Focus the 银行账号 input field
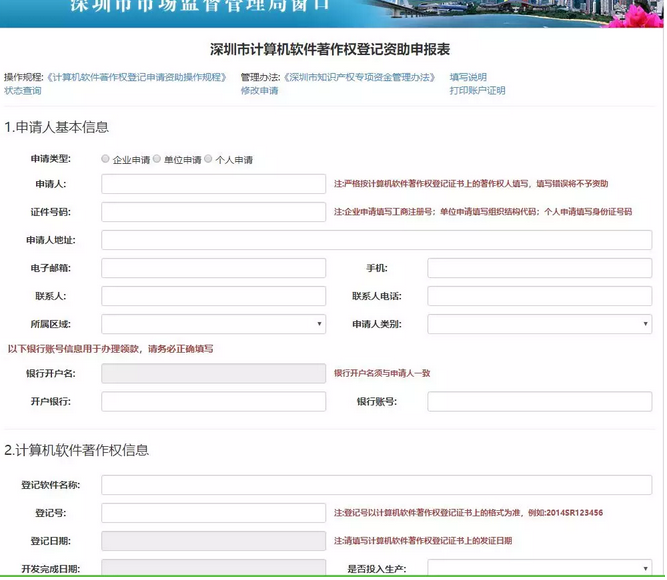The width and height of the screenshot is (667, 580). pyautogui.click(x=540, y=402)
